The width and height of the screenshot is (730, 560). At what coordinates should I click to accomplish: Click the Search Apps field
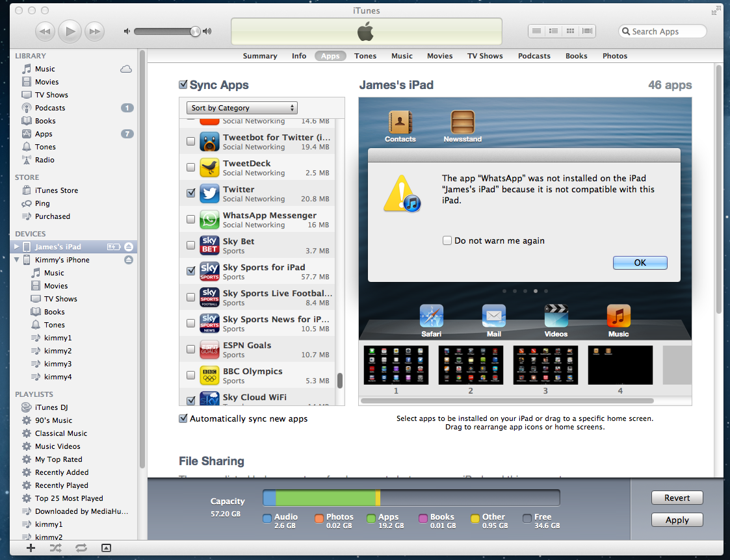pos(662,31)
